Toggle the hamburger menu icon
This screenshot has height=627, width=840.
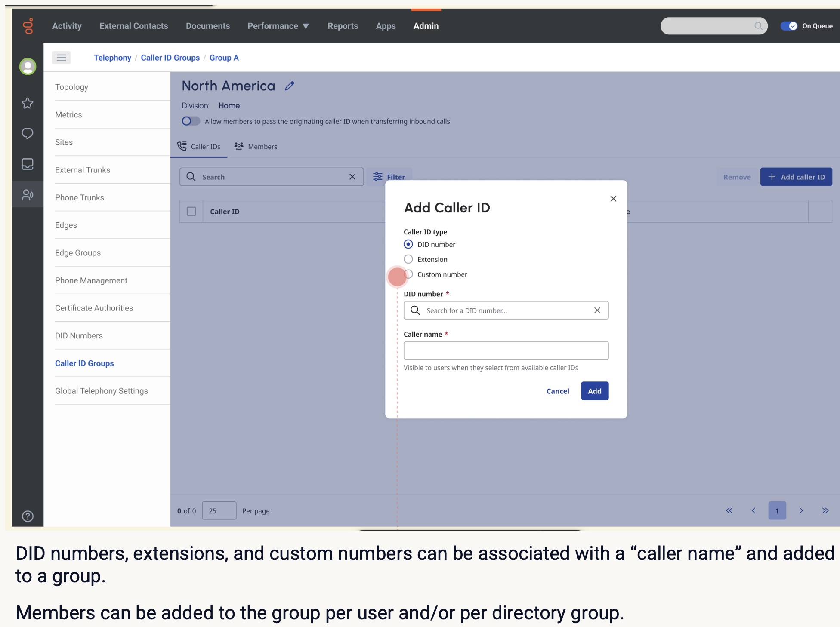click(62, 58)
